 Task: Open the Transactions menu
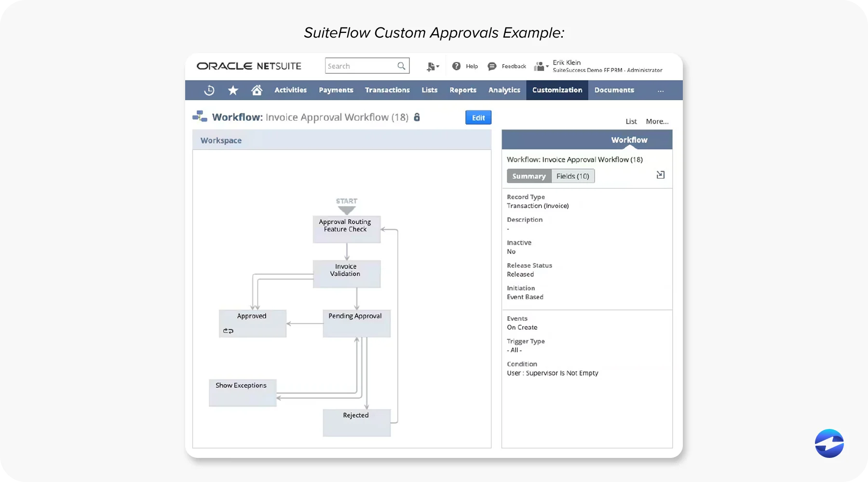tap(387, 90)
